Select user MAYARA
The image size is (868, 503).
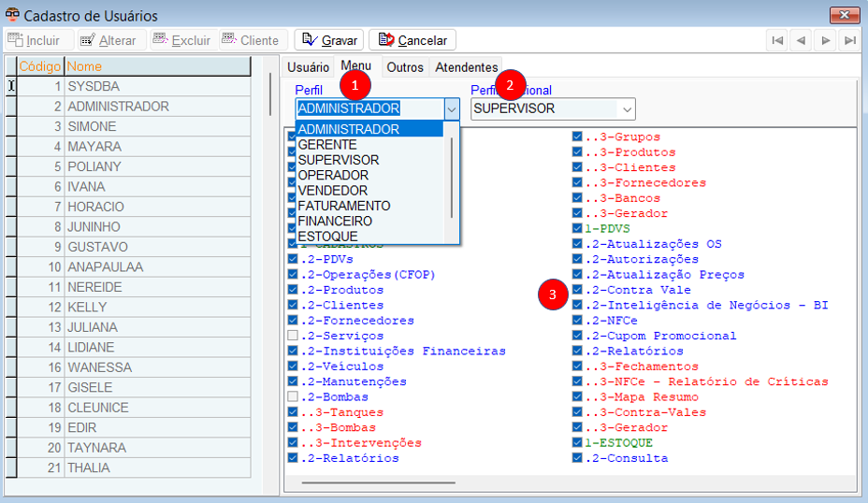tap(134, 147)
